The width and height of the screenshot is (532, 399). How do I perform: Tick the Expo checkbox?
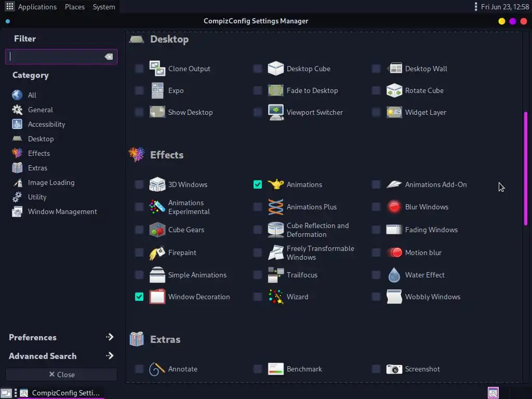tap(139, 90)
